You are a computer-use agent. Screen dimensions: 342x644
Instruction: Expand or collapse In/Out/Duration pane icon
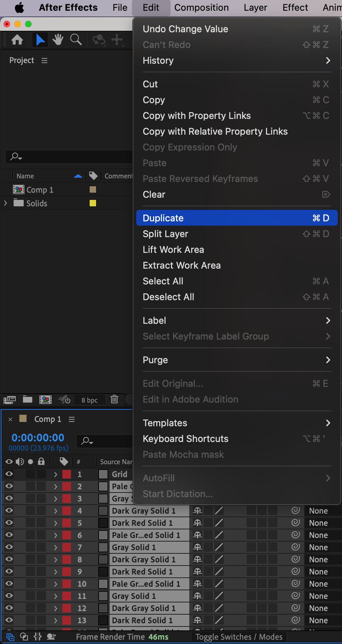tap(38, 636)
